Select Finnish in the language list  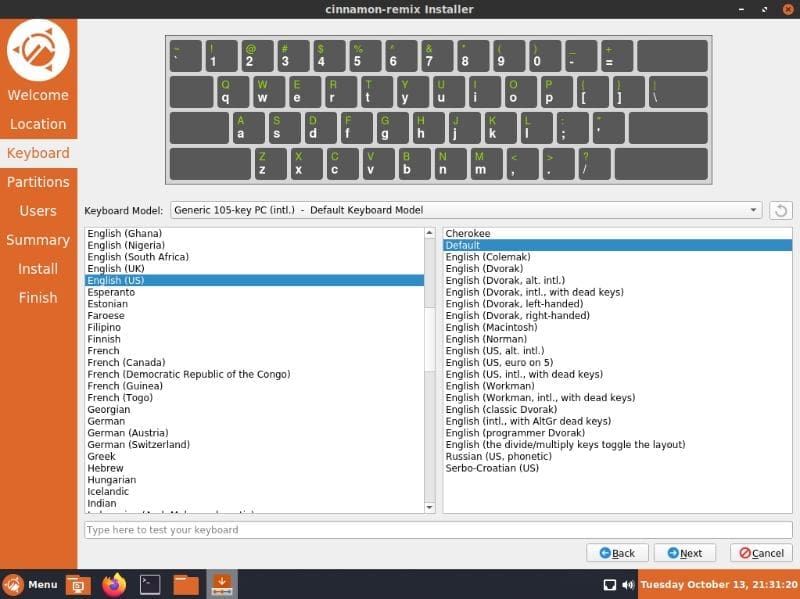click(254, 339)
